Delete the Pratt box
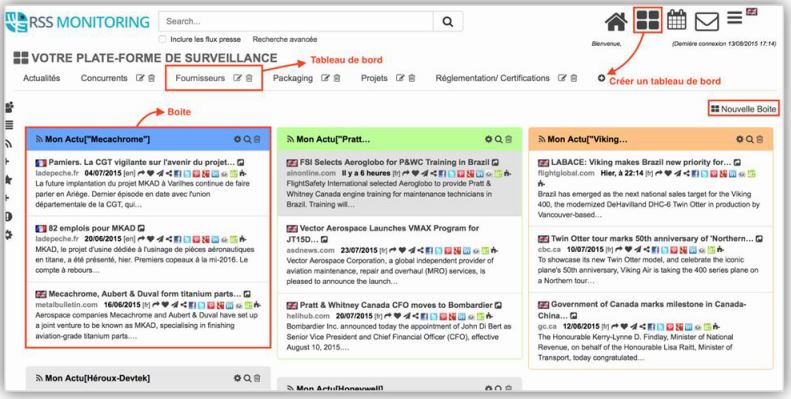791x399 pixels. tap(508, 139)
